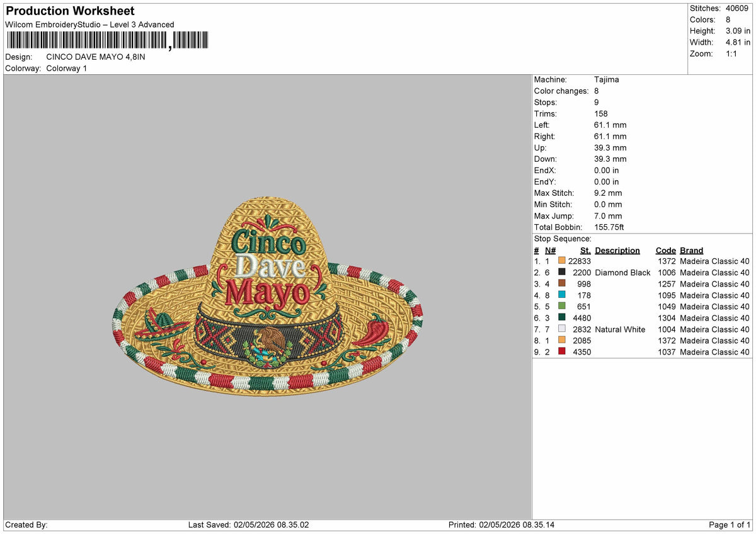Click the Down value '39.3 mm'
756x534 pixels.
point(610,159)
